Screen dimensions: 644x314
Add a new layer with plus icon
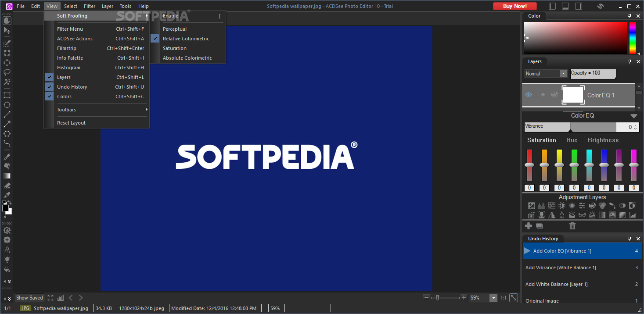(529, 226)
